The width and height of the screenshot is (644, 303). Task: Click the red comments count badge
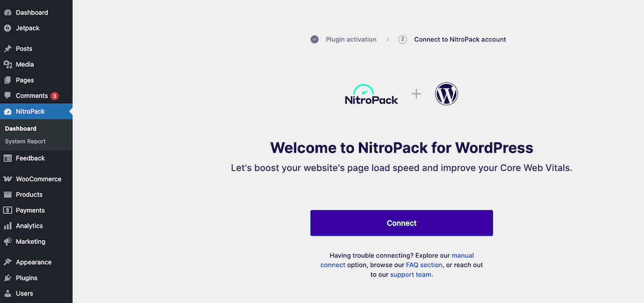(55, 96)
